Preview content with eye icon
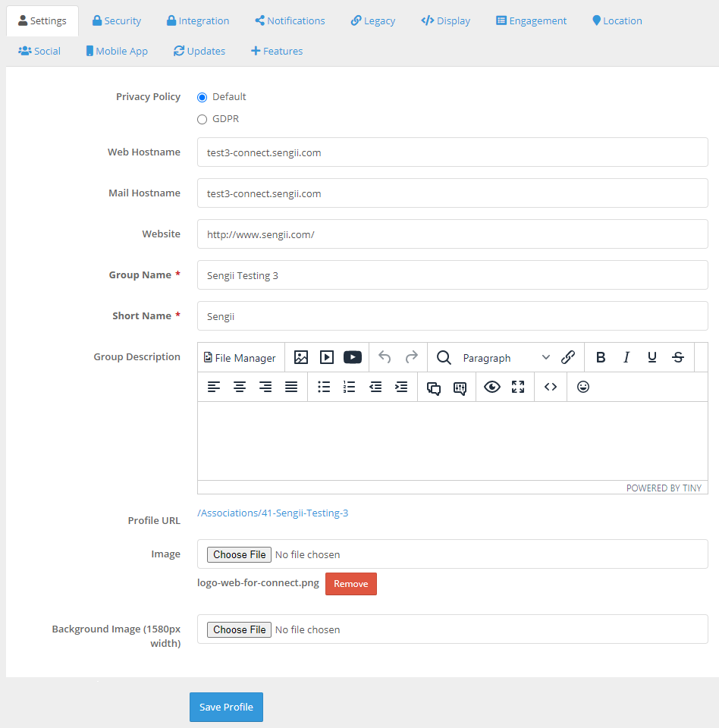This screenshot has height=728, width=719. 492,387
